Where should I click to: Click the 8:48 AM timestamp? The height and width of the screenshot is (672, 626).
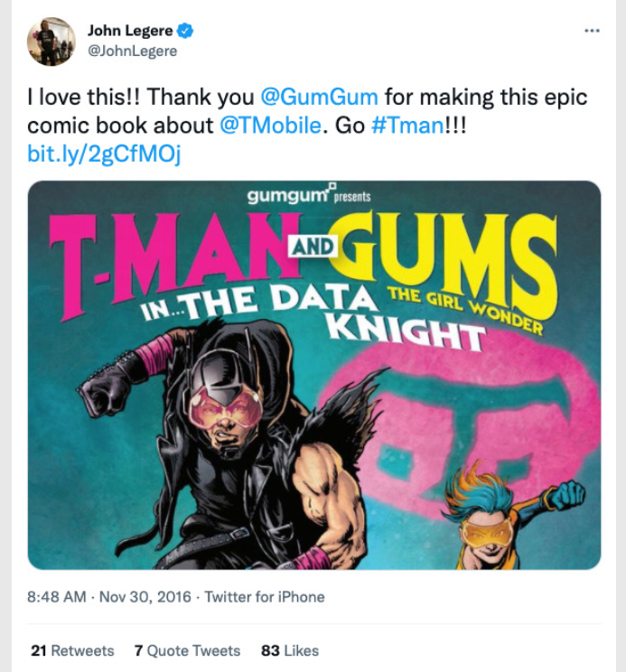coord(57,596)
